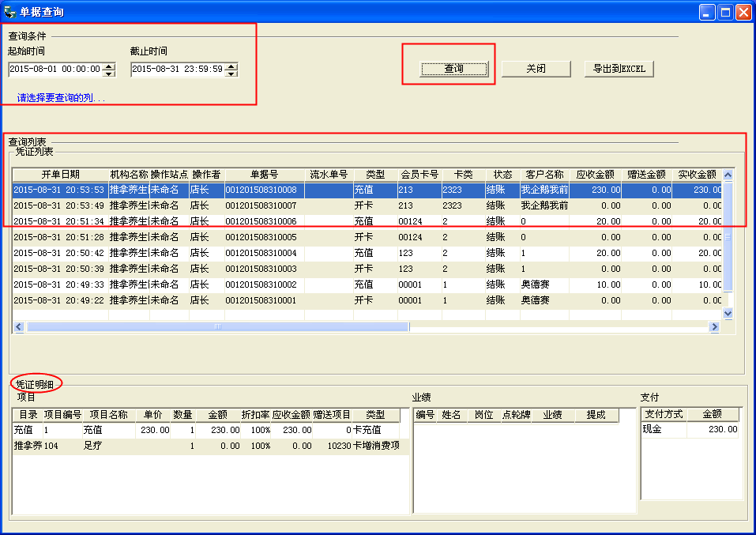Sort by 开单日期 column header
756x535 pixels.
tap(60, 175)
